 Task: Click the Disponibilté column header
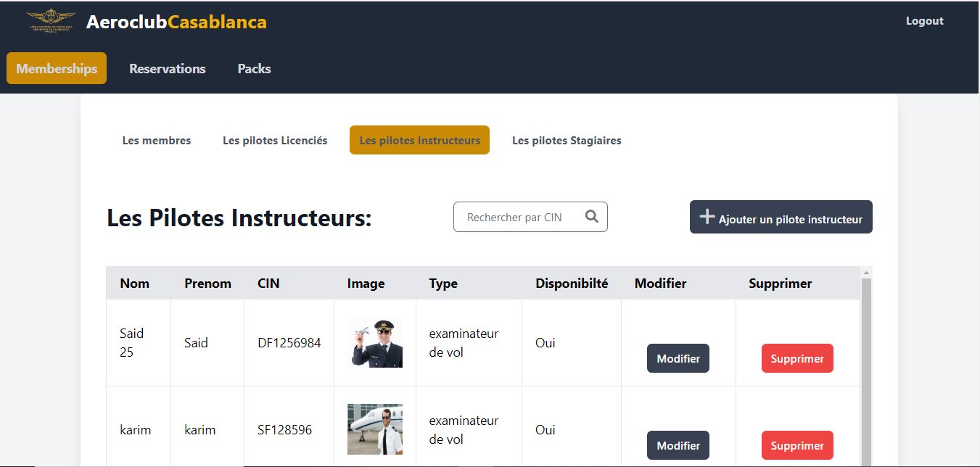572,284
